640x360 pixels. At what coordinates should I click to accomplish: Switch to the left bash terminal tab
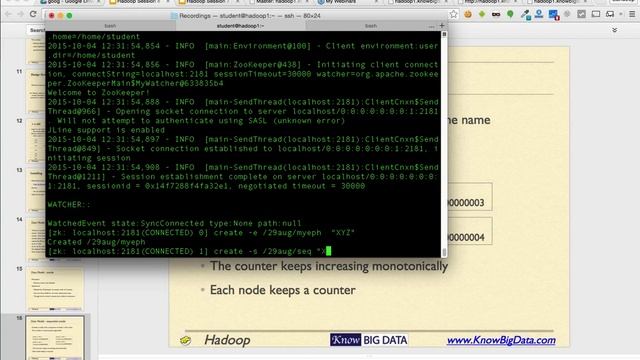110,26
